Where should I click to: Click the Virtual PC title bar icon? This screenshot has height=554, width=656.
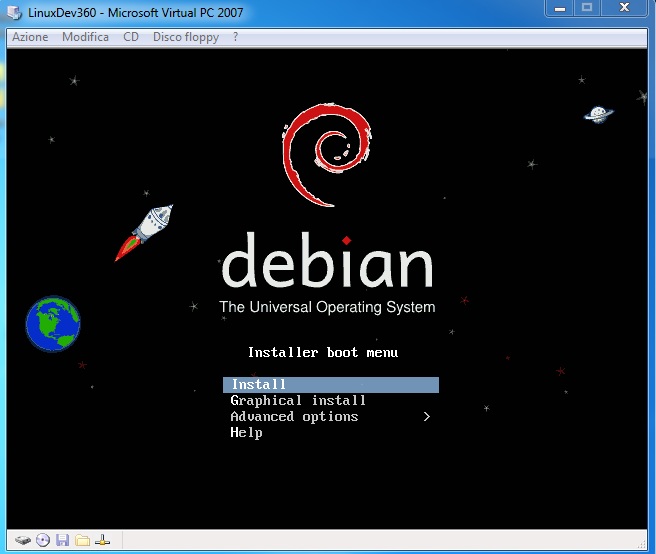coord(15,13)
